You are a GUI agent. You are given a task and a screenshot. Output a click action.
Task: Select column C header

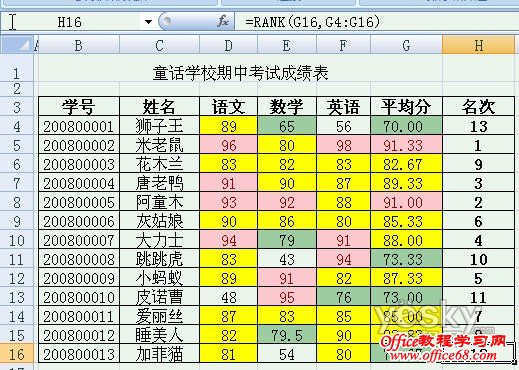pyautogui.click(x=159, y=45)
